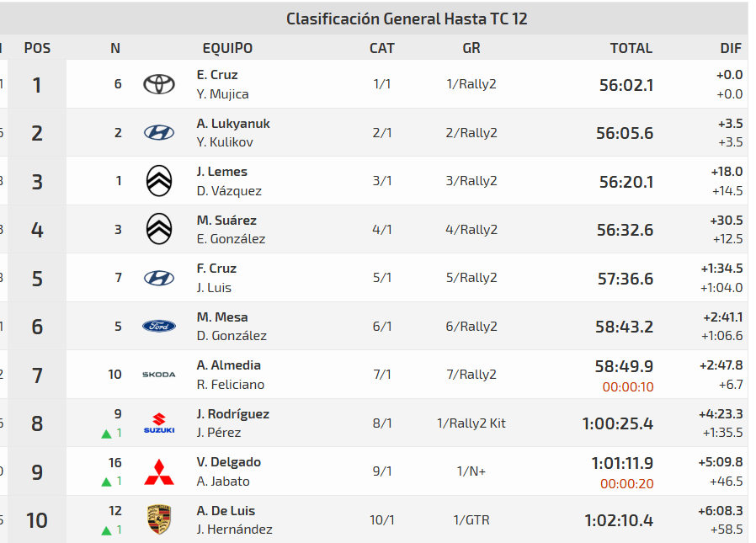Image resolution: width=756 pixels, height=543 pixels.
Task: Click the Toyota logo for E. Cruz
Action: click(x=159, y=84)
